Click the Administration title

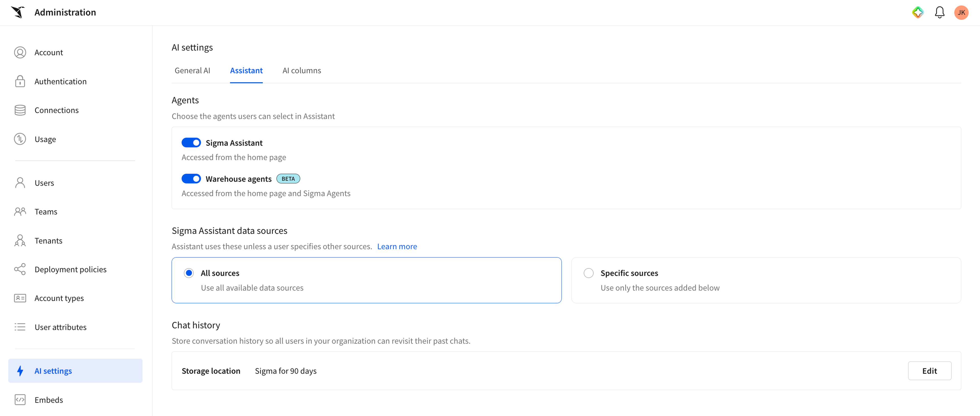pyautogui.click(x=65, y=12)
